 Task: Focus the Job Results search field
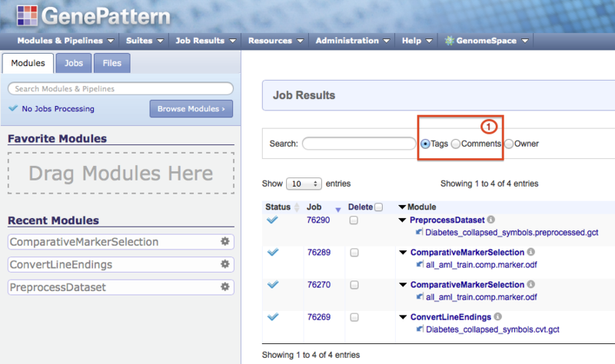tap(359, 144)
